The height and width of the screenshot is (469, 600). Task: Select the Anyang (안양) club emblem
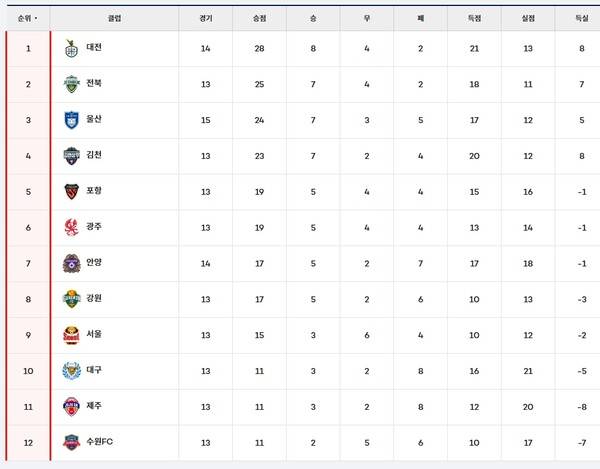[71, 263]
